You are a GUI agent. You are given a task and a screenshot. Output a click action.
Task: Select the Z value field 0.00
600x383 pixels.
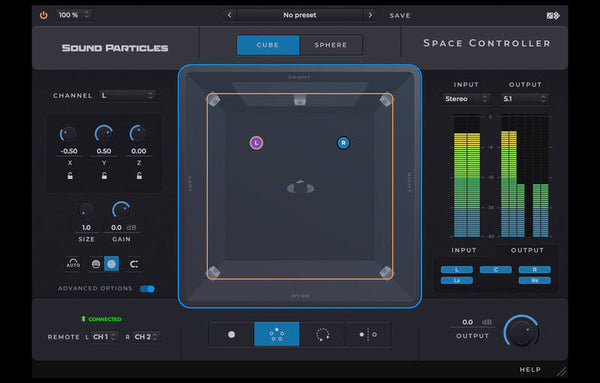pyautogui.click(x=139, y=151)
